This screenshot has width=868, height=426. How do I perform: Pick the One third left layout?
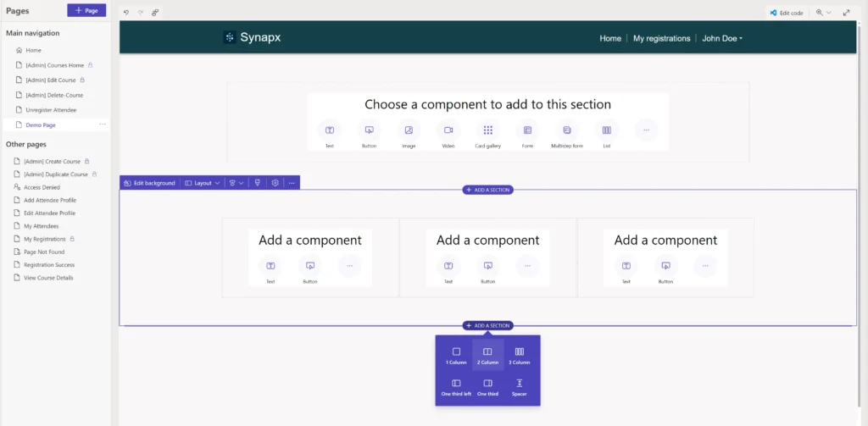pos(456,387)
